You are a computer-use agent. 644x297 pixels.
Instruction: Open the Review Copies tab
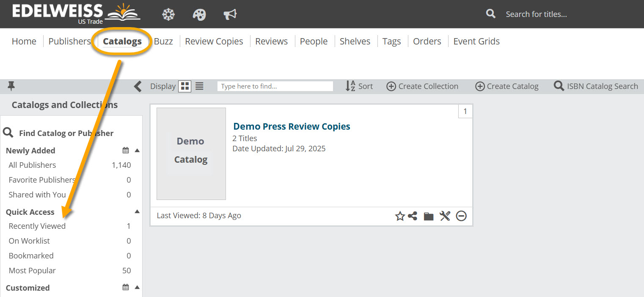[214, 42]
